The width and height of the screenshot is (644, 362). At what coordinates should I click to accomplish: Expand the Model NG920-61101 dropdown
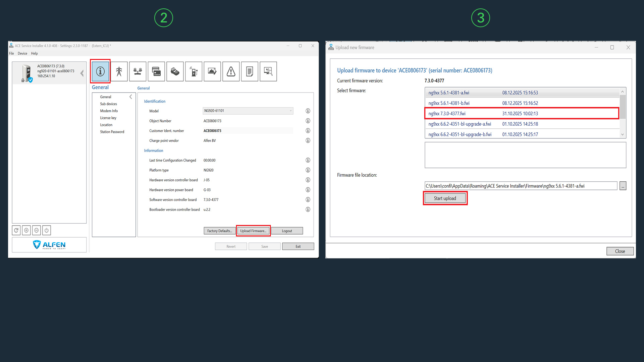(248, 111)
